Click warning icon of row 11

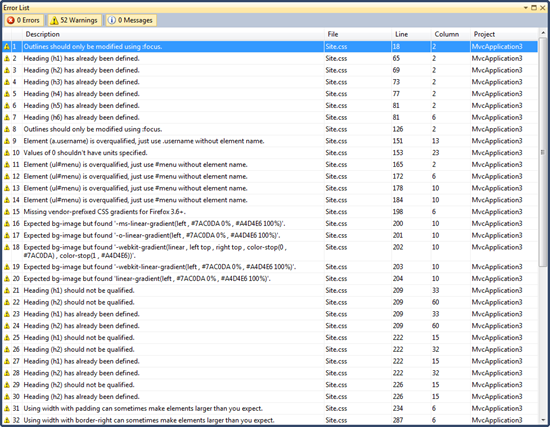click(7, 165)
